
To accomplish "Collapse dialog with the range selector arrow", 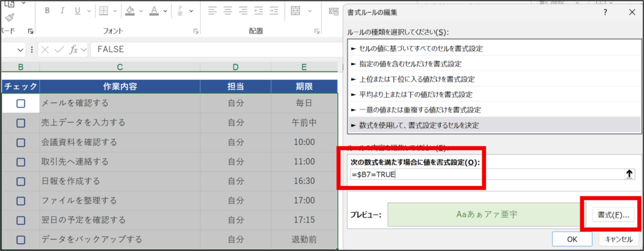I will click(629, 174).
